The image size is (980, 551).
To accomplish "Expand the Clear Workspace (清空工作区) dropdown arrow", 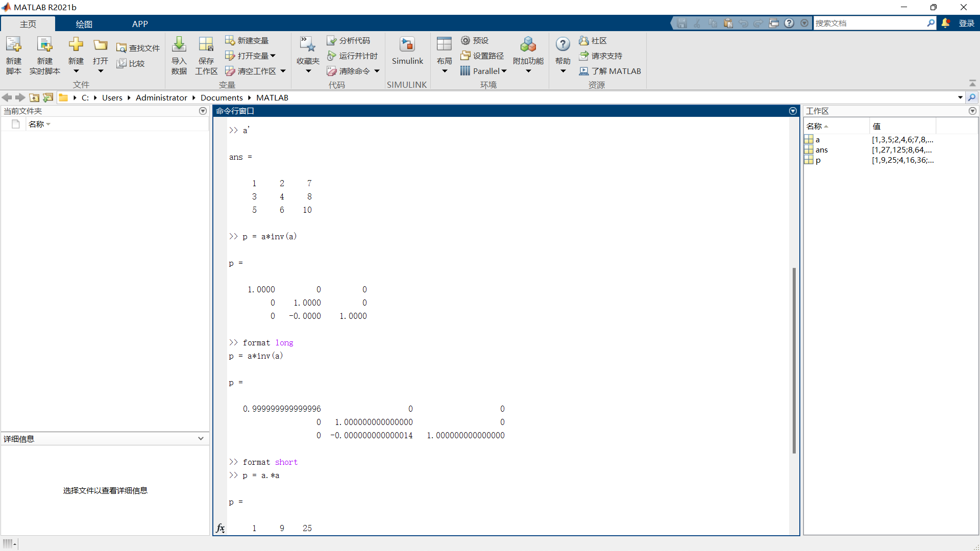I will (x=283, y=71).
